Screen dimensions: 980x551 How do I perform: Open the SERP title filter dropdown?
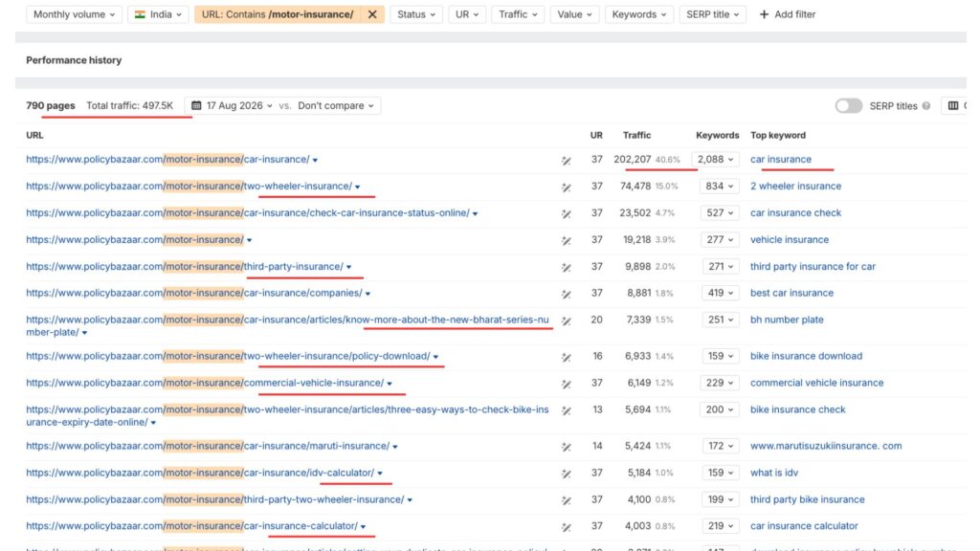tap(712, 14)
